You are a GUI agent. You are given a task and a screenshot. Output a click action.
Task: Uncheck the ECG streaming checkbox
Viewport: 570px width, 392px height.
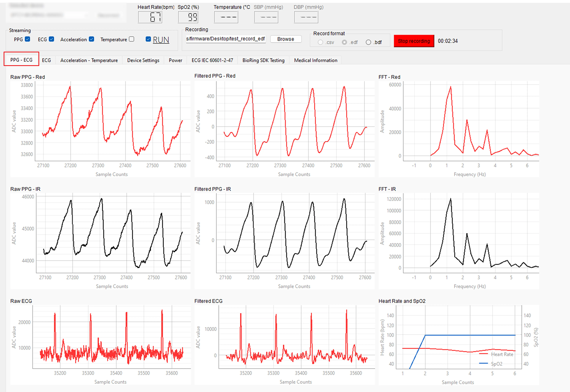tap(51, 39)
